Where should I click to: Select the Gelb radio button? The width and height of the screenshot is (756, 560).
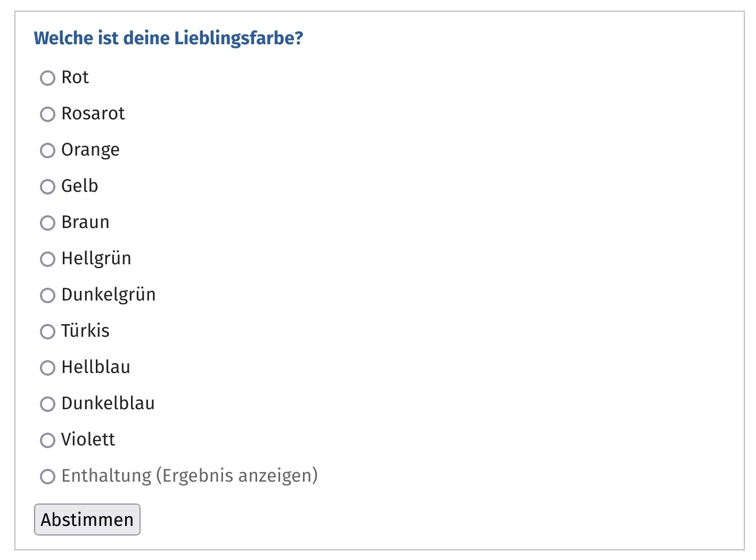[48, 186]
